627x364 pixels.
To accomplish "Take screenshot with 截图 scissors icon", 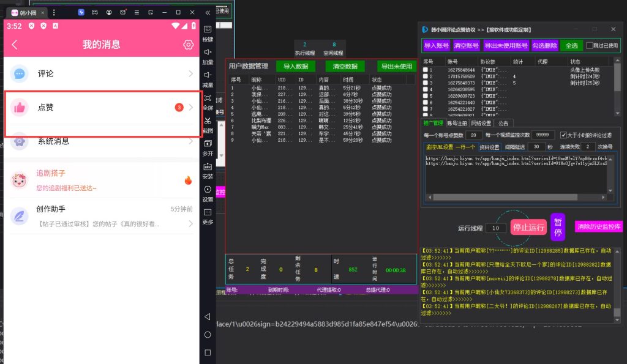I will tap(208, 121).
